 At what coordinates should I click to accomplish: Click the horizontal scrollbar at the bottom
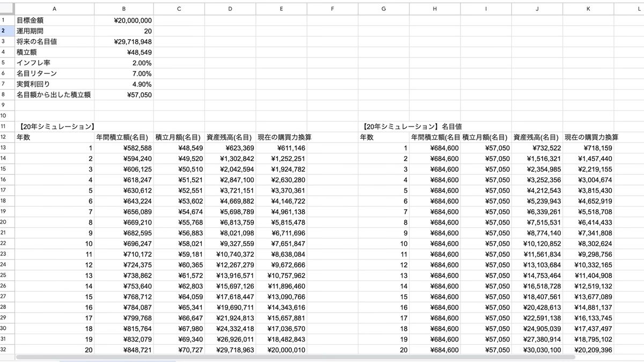[295, 357]
